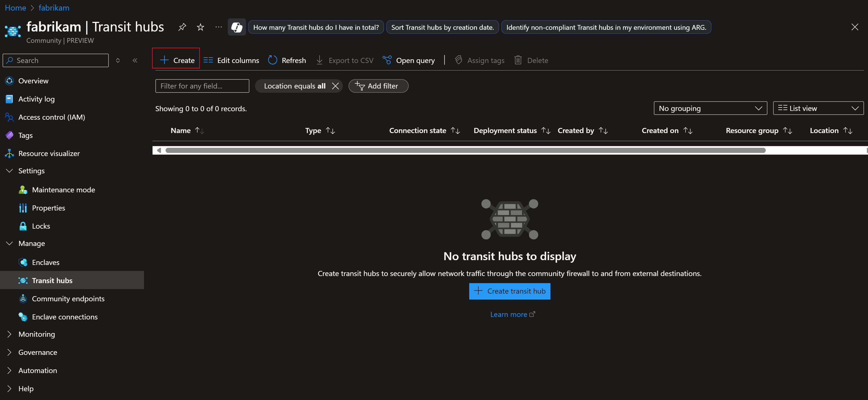Screen dimensions: 868x400
Task: Expand the Automation section
Action: point(9,371)
